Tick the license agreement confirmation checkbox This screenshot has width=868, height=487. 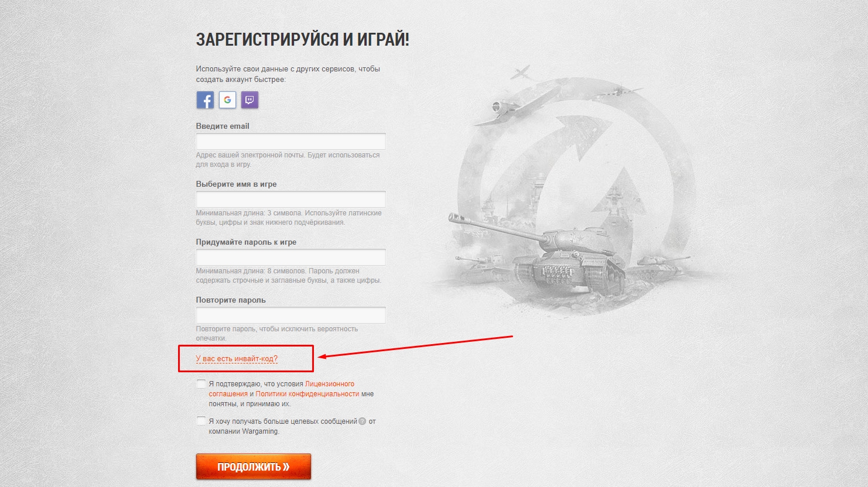[201, 384]
